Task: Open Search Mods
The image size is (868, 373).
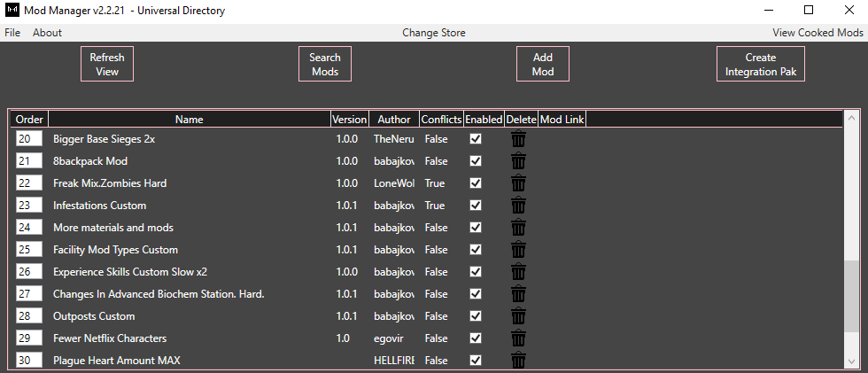Action: (325, 64)
